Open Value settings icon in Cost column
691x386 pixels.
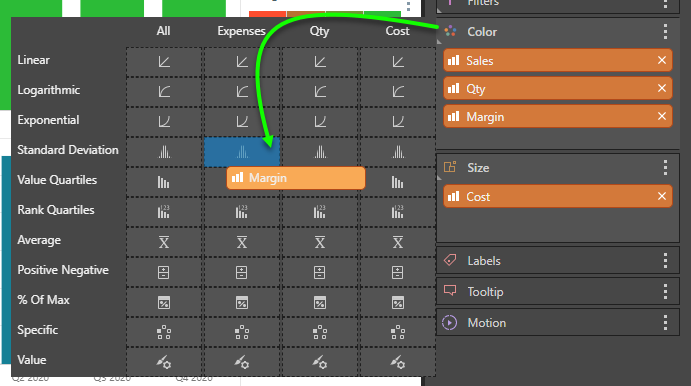(x=398, y=362)
